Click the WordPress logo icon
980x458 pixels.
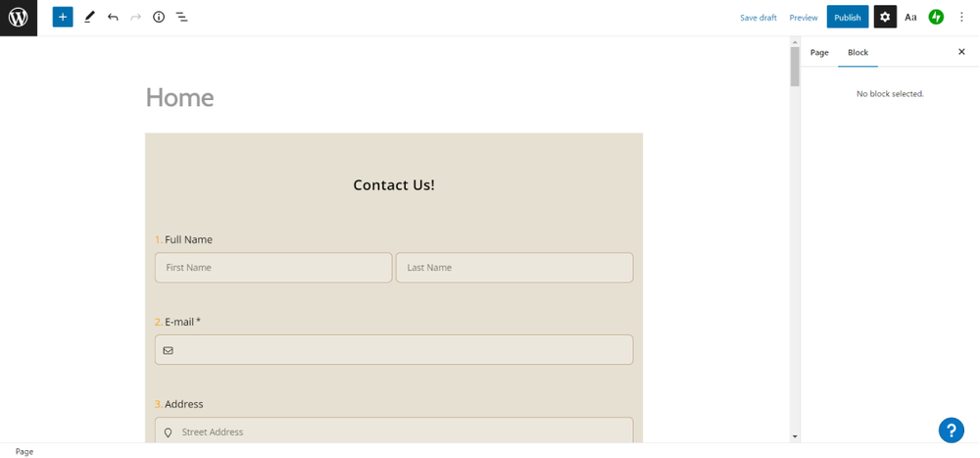[18, 18]
